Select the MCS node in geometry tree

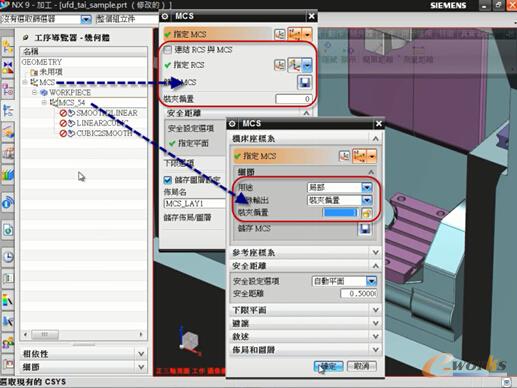pos(47,82)
